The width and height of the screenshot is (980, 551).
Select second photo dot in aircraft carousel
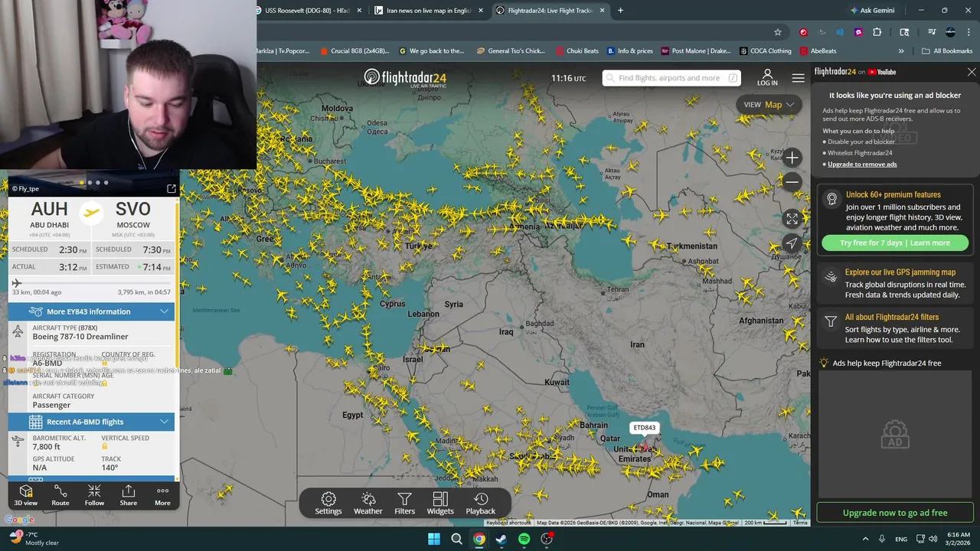click(90, 182)
